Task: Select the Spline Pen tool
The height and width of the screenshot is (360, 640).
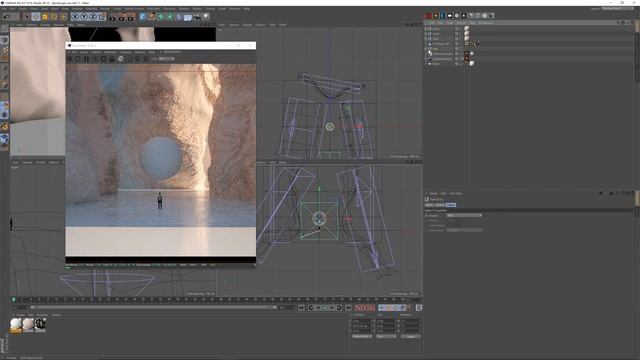Action: [x=151, y=17]
